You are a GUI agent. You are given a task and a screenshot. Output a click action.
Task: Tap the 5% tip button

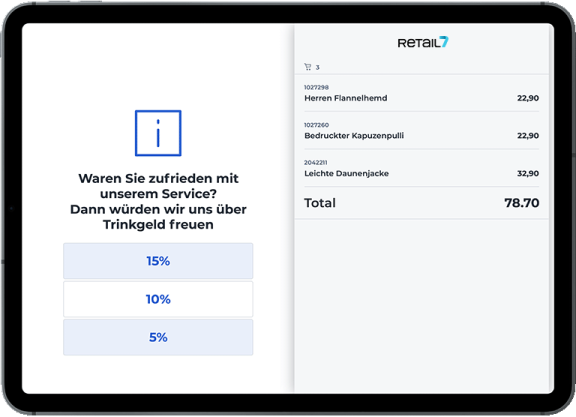tap(158, 337)
